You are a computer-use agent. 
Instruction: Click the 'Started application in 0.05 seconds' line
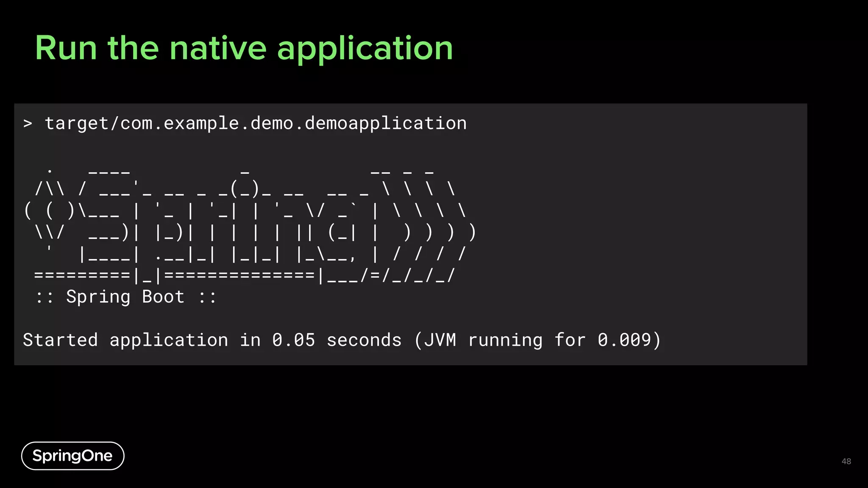[342, 340]
